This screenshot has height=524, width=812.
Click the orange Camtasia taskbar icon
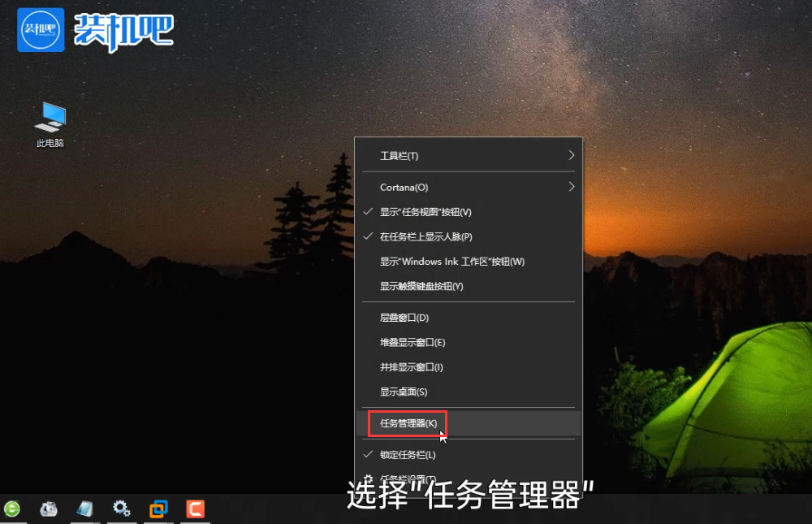pyautogui.click(x=195, y=509)
